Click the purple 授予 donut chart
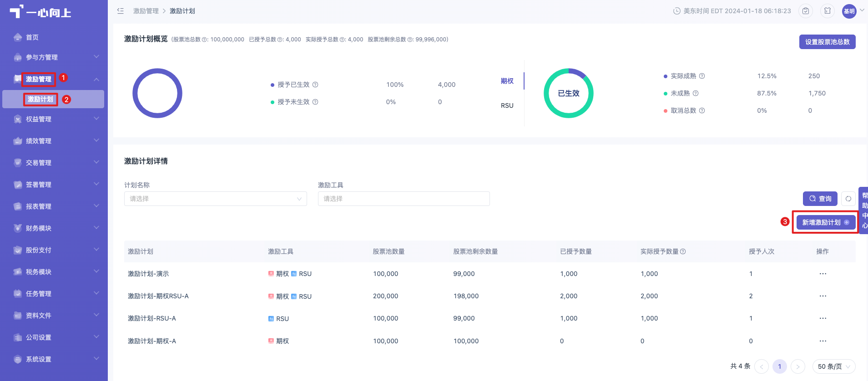 tap(157, 93)
